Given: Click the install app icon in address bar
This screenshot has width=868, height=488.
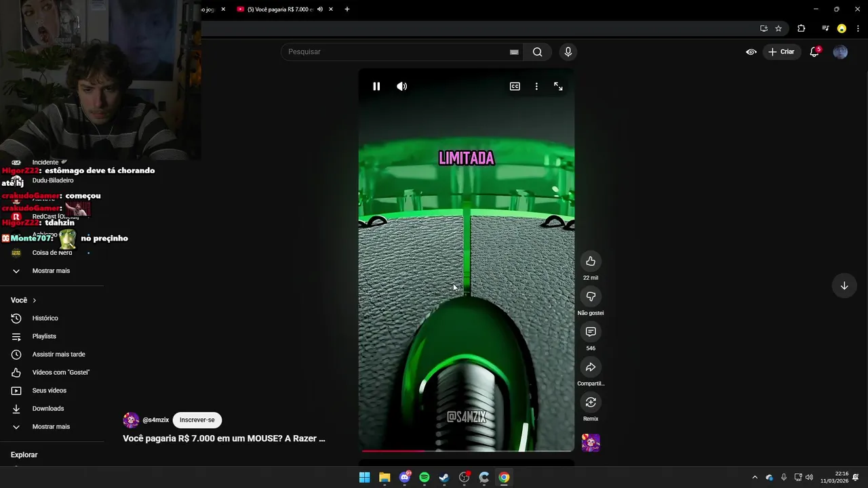Looking at the screenshot, I should 764,28.
